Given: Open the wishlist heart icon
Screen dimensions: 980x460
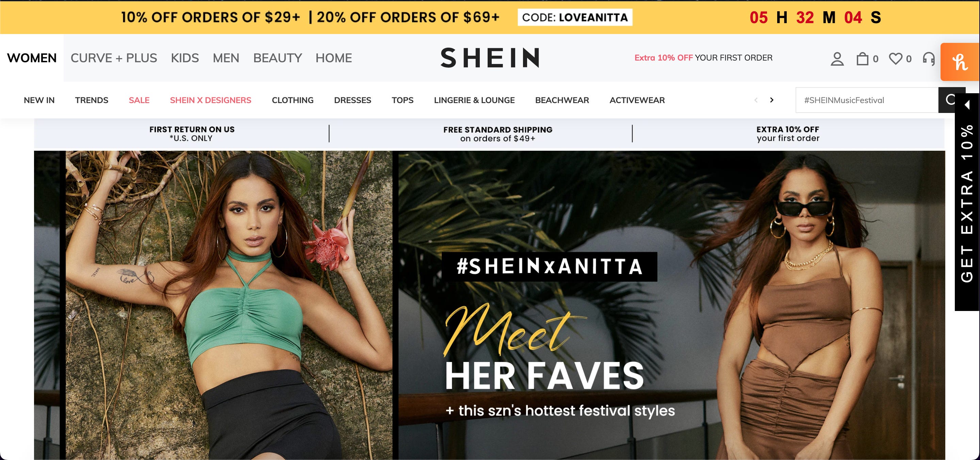Looking at the screenshot, I should point(895,58).
